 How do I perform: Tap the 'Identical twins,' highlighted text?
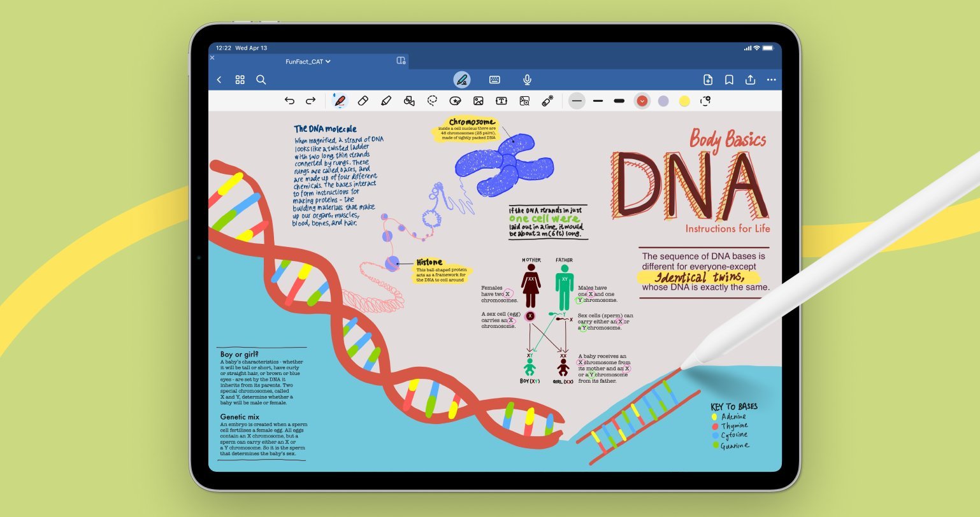point(700,277)
